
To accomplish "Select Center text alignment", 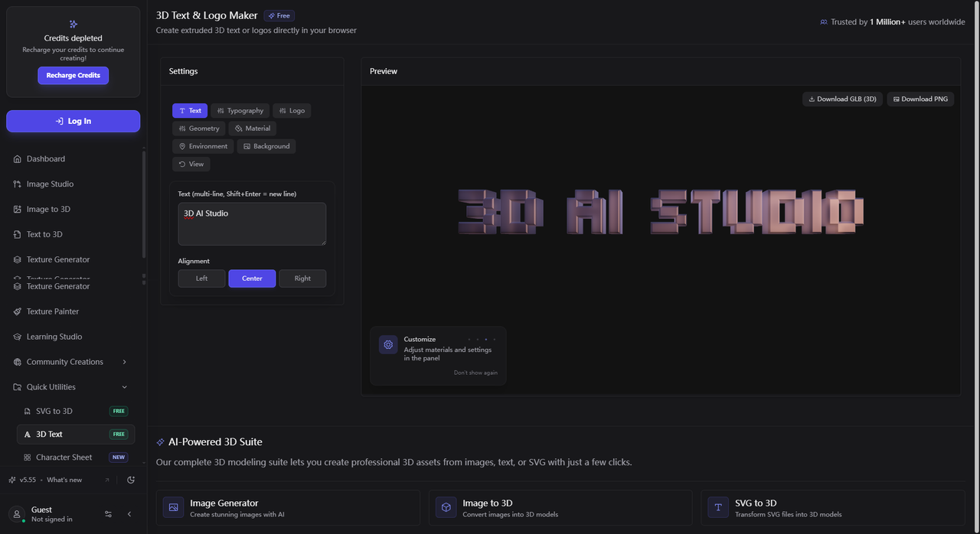I will click(252, 278).
